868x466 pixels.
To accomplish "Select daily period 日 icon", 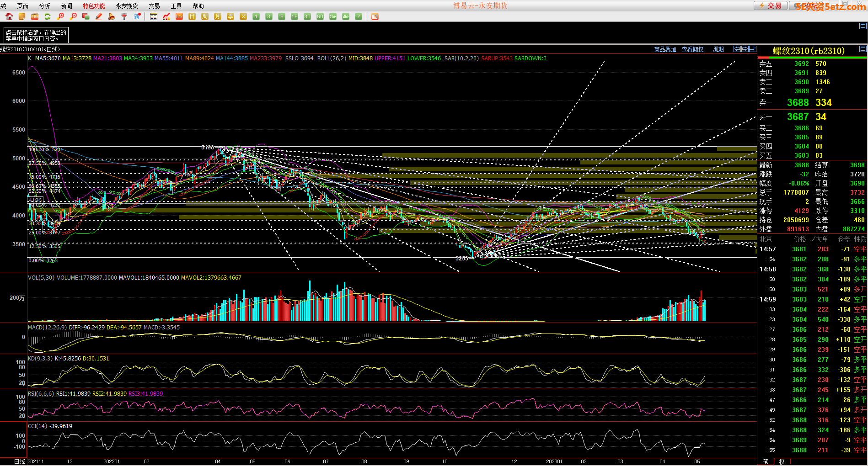I will click(192, 16).
